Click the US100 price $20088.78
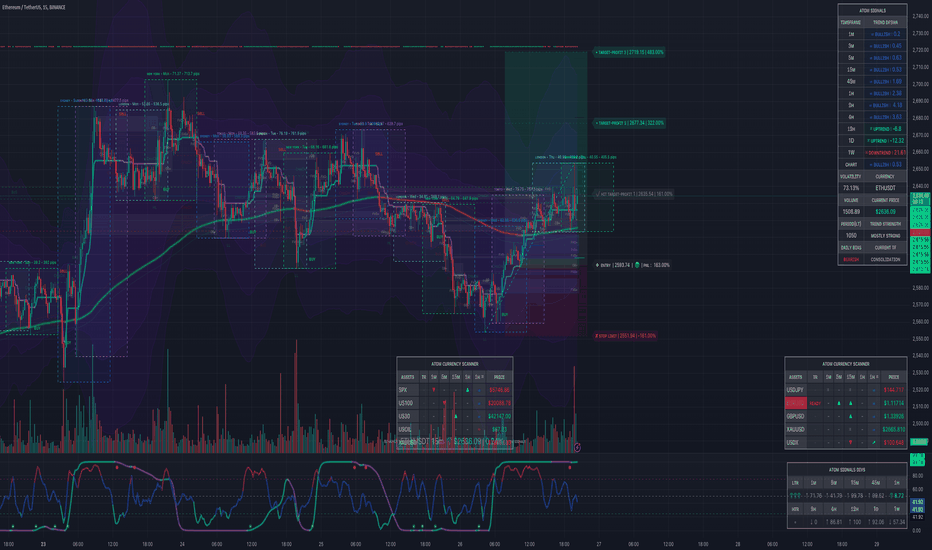The width and height of the screenshot is (932, 550). [x=499, y=403]
